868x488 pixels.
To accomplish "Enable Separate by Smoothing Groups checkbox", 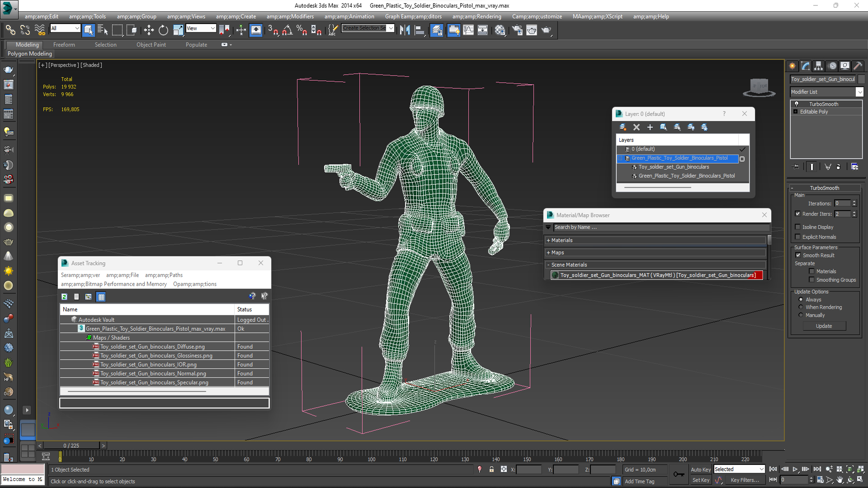I will pos(811,280).
